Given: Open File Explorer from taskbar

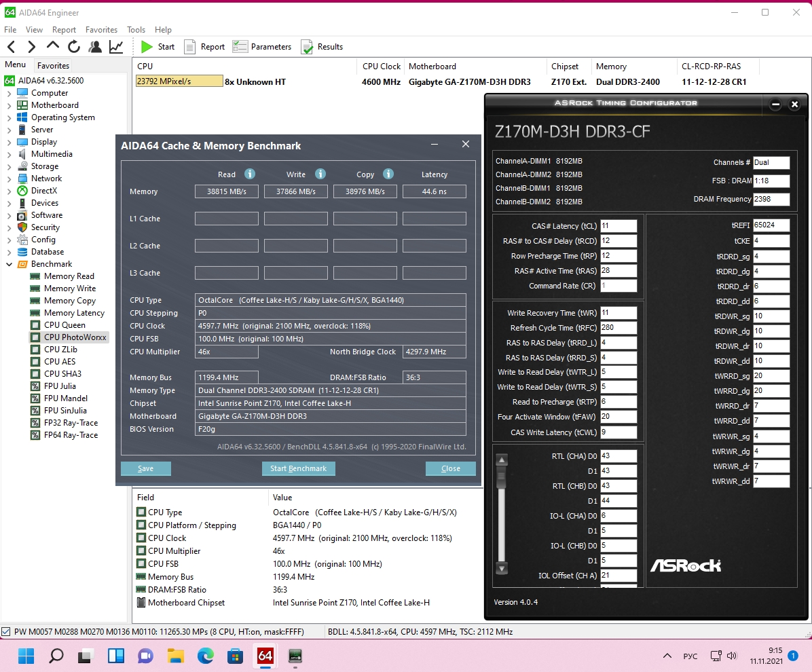Looking at the screenshot, I should (176, 656).
